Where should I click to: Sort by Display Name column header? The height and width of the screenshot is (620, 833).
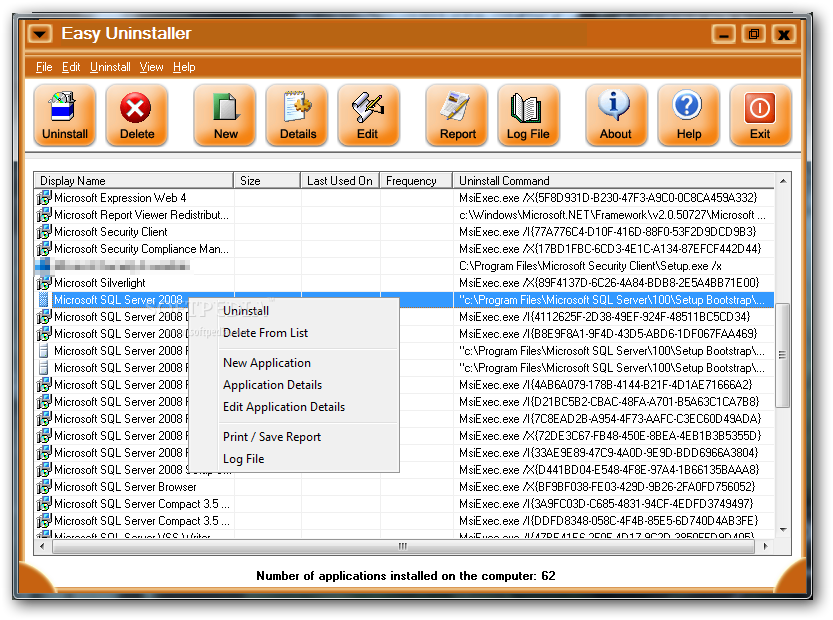point(134,181)
